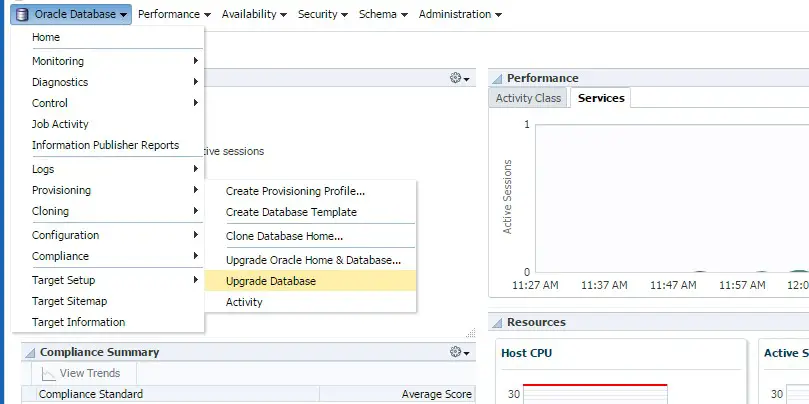The width and height of the screenshot is (809, 404).
Task: Choose Upgrade Oracle Home & Database...
Action: click(311, 261)
